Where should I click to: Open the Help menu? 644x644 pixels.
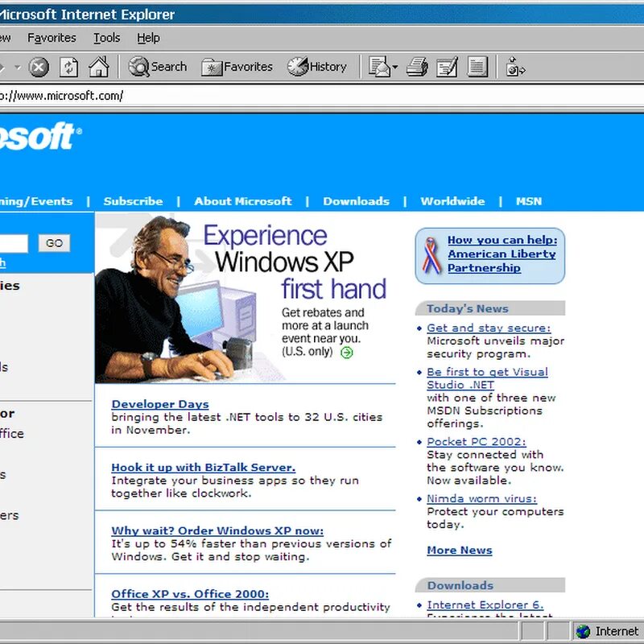tap(148, 38)
